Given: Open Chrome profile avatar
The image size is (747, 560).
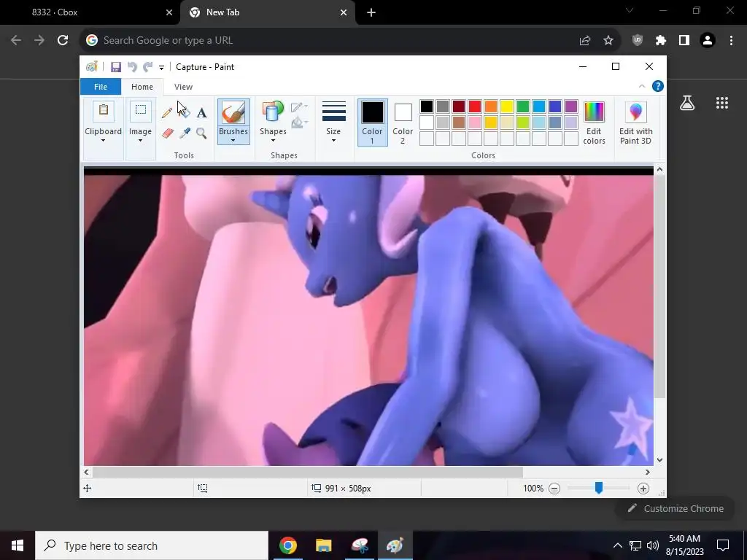Looking at the screenshot, I should click(708, 41).
